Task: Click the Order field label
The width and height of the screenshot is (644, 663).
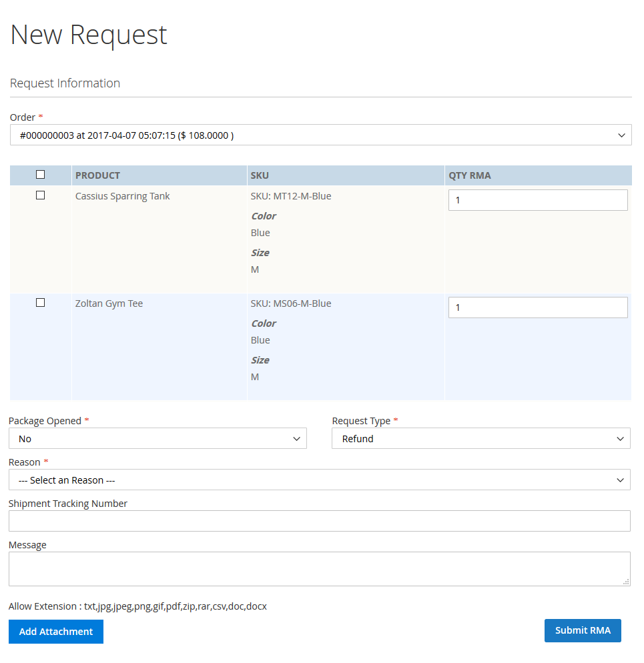Action: 23,117
